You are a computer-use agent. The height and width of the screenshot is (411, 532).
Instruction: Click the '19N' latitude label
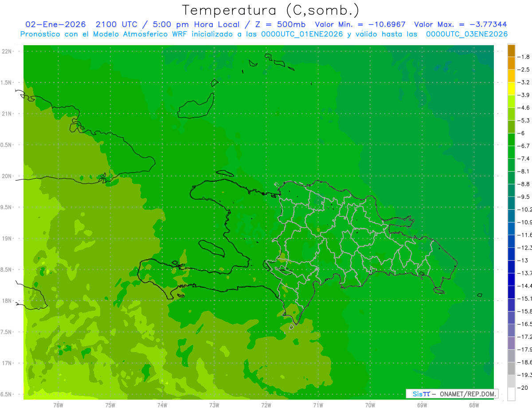8,239
